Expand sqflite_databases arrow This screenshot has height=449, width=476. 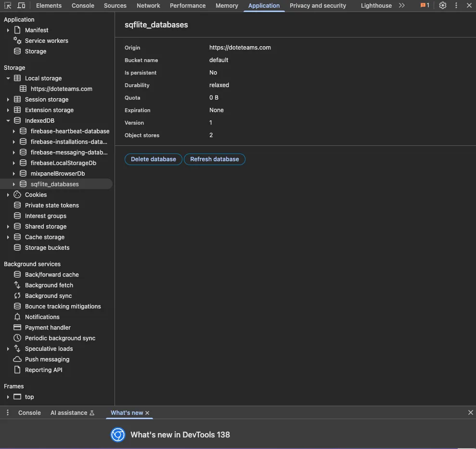tap(13, 184)
